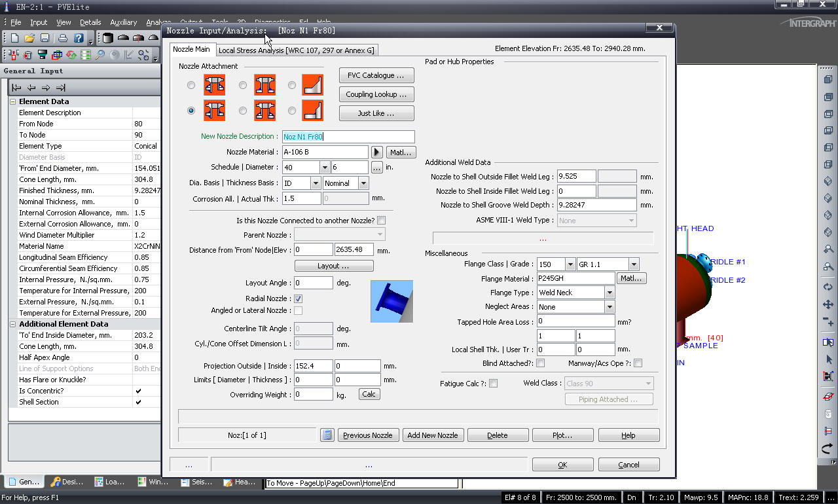
Task: Click the red and green flip arrows icon
Action: tap(71, 55)
